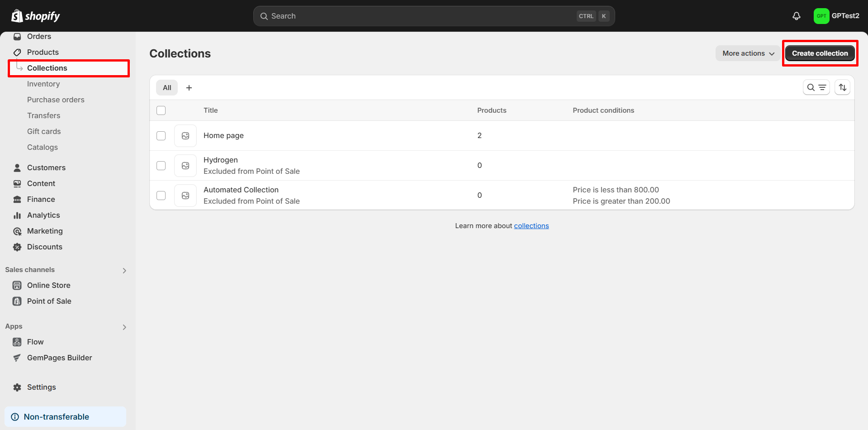The width and height of the screenshot is (868, 430).
Task: Click the Create collection button
Action: click(820, 53)
